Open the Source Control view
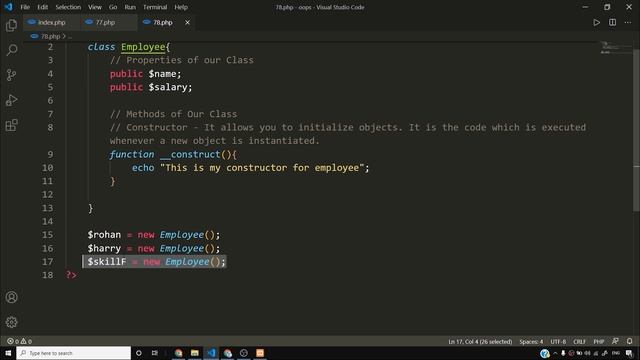 pos(11,75)
